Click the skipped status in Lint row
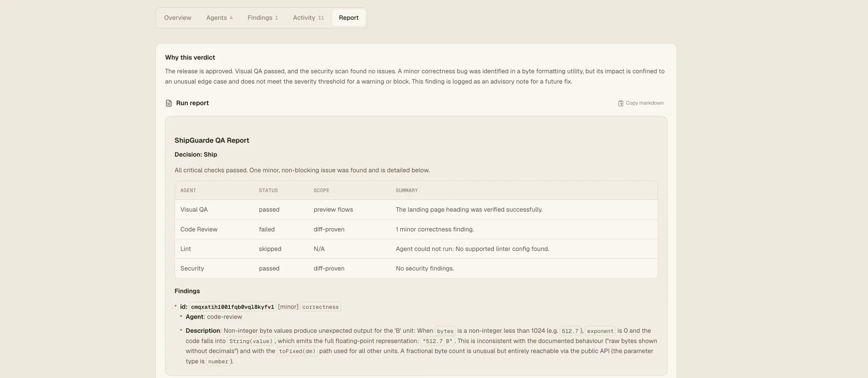Image resolution: width=868 pixels, height=378 pixels. tap(270, 249)
